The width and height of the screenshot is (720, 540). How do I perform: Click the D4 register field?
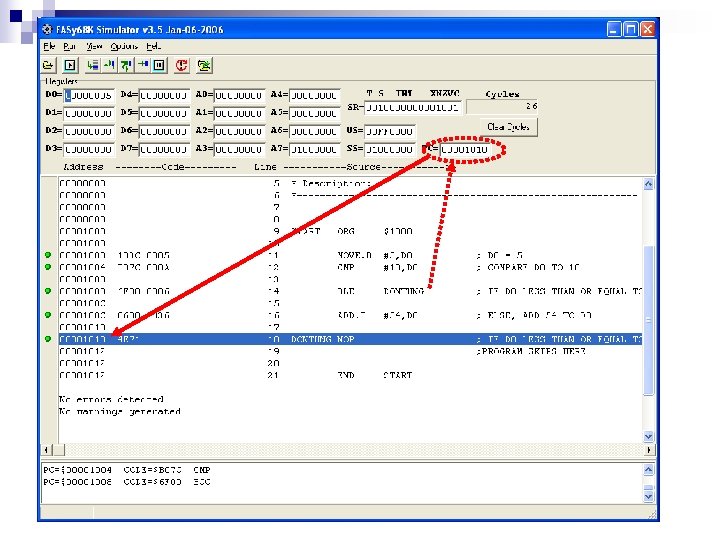[x=164, y=96]
